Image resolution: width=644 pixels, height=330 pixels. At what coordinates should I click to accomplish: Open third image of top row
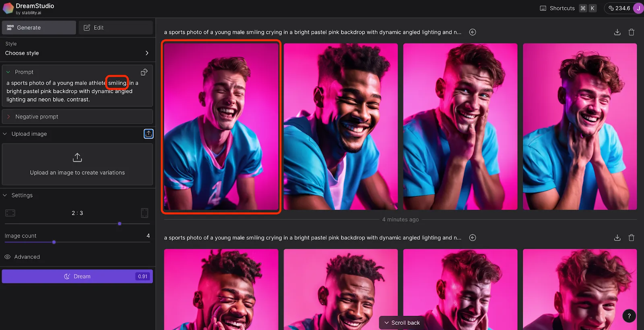point(460,127)
